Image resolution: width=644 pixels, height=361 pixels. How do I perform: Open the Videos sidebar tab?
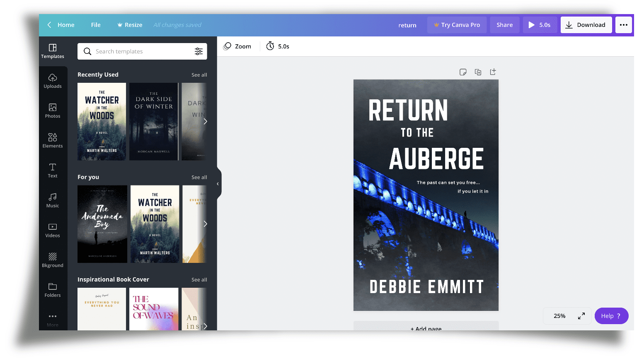click(x=53, y=230)
